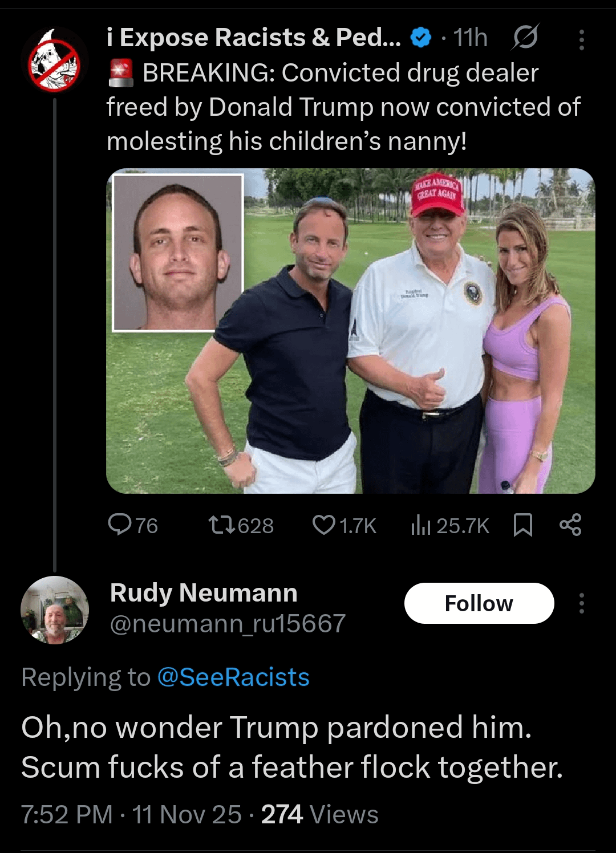Open the i Expose Racists account name
This screenshot has height=853, width=616.
tap(253, 38)
